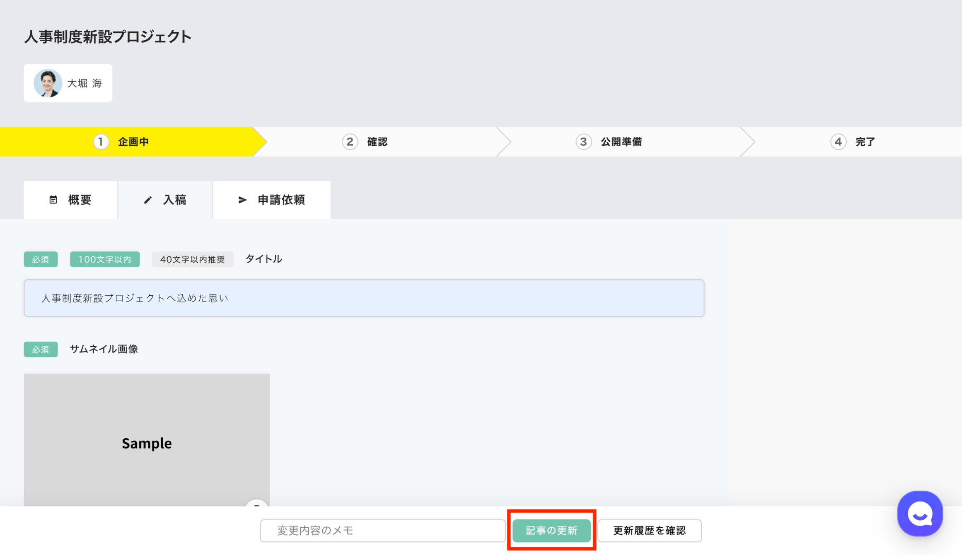Click the pencil icon on 入稿 tab
The image size is (962, 560).
148,200
